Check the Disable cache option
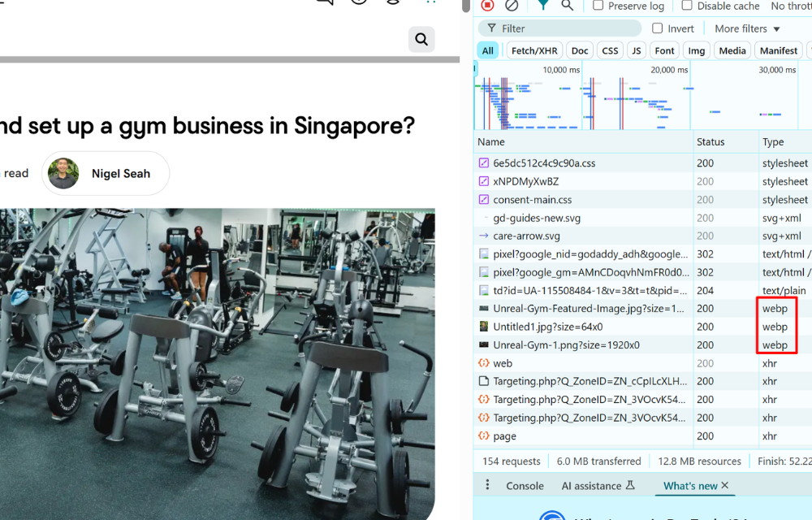Image resolution: width=812 pixels, height=520 pixels. point(687,6)
